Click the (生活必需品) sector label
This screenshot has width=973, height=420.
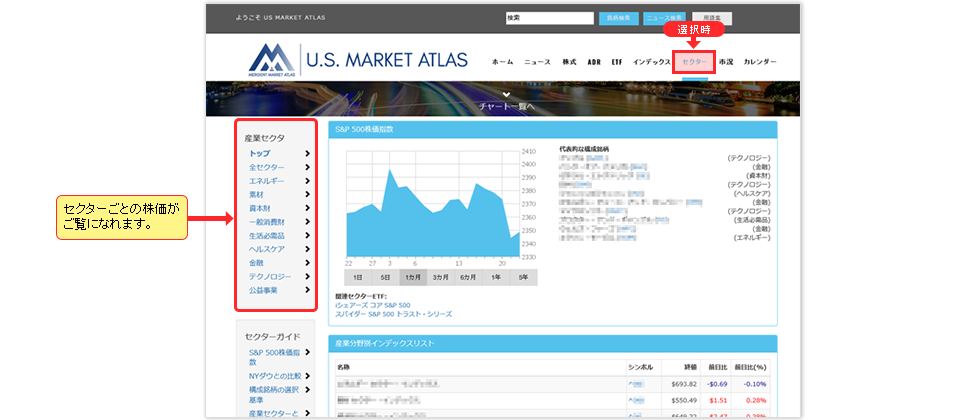click(751, 220)
